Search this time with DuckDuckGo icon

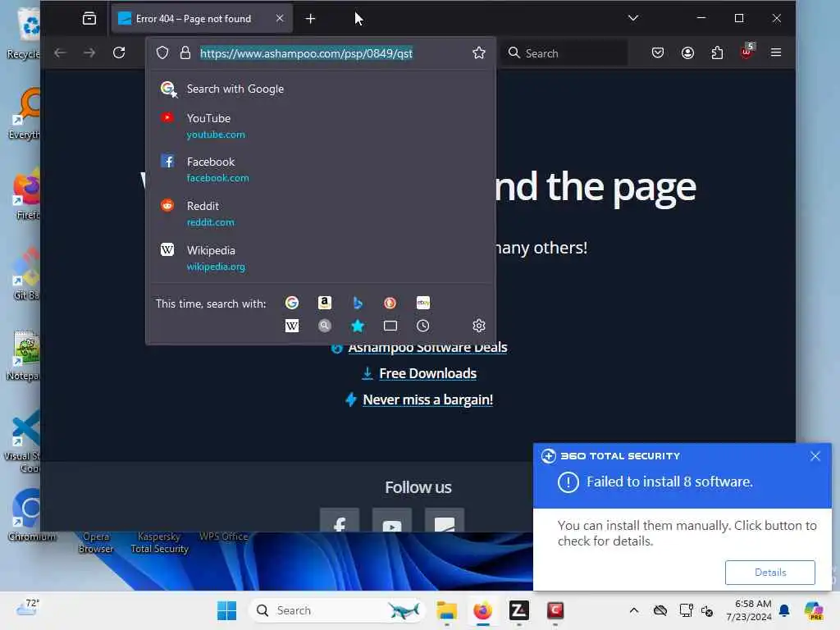click(390, 303)
